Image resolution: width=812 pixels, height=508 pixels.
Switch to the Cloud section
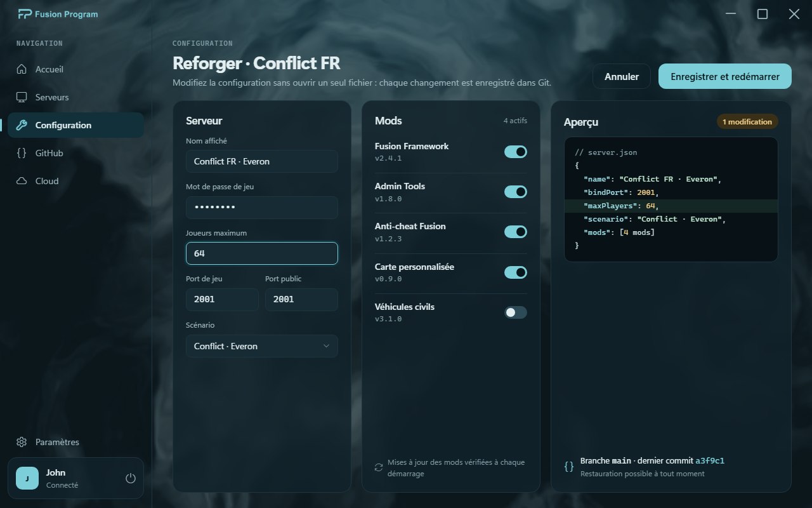click(75, 181)
